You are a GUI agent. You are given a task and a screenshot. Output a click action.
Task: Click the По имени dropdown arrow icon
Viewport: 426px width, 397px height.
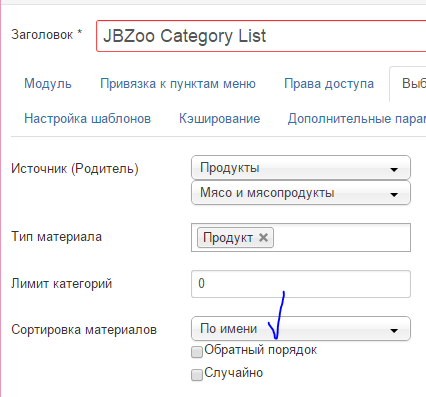394,330
